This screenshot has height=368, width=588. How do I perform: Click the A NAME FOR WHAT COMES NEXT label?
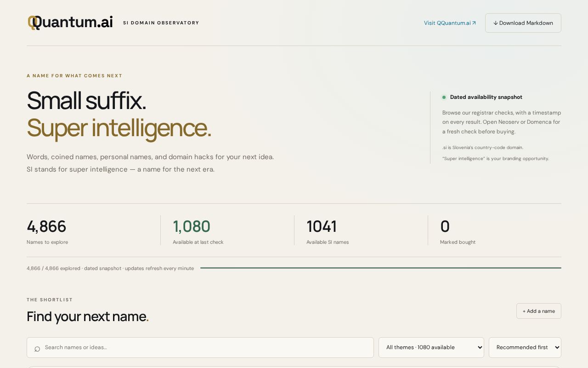[x=74, y=76]
